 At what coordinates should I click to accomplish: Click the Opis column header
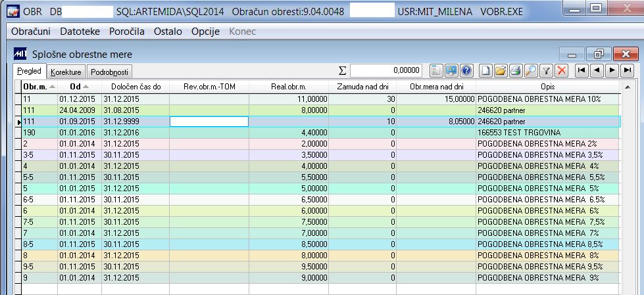pos(547,87)
